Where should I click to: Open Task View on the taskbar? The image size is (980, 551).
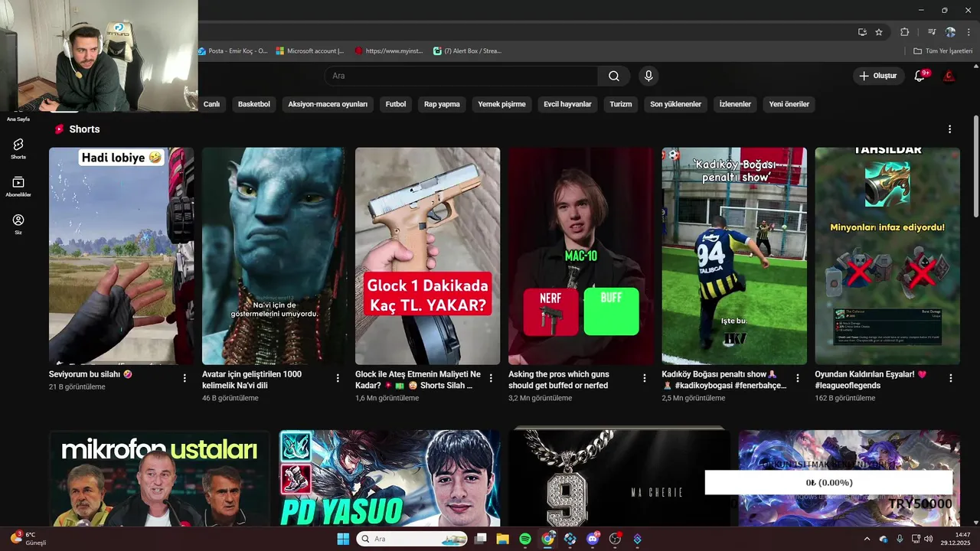point(481,539)
